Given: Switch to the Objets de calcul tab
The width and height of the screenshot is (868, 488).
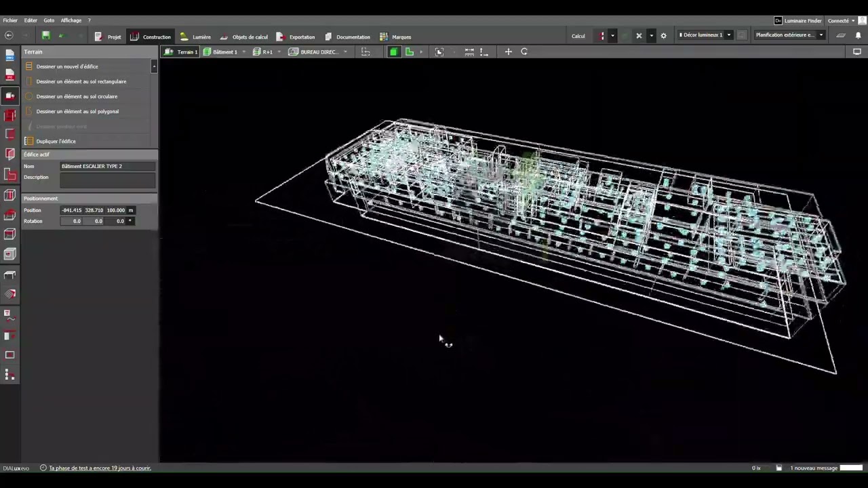Looking at the screenshot, I should tap(243, 37).
